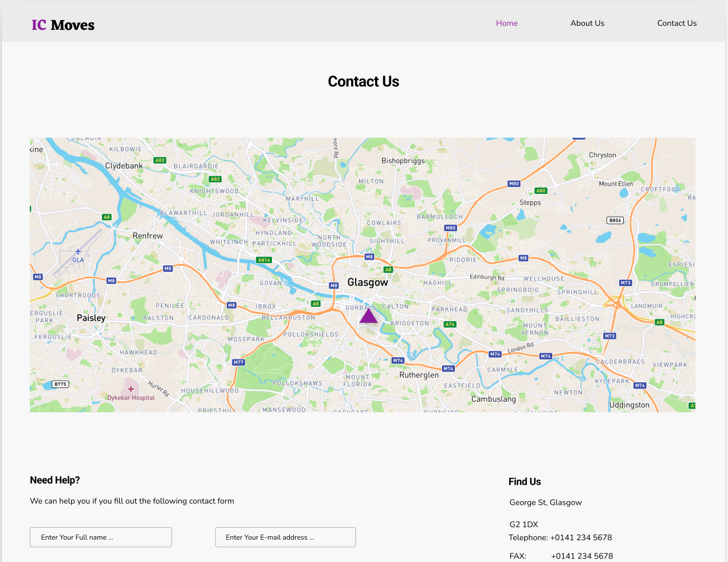
Task: Click the IC Moves logo
Action: pos(63,25)
